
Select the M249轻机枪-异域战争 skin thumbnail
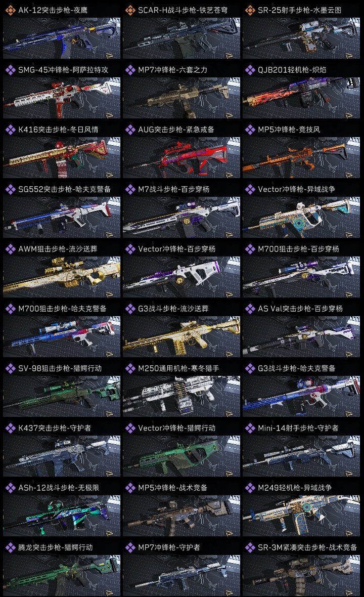point(301,516)
